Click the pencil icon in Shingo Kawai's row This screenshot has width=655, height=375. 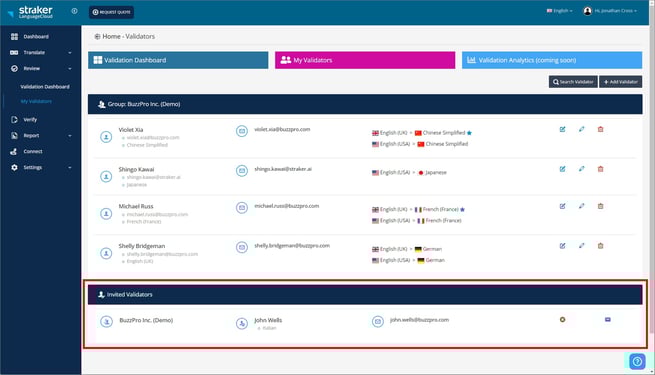tap(581, 169)
